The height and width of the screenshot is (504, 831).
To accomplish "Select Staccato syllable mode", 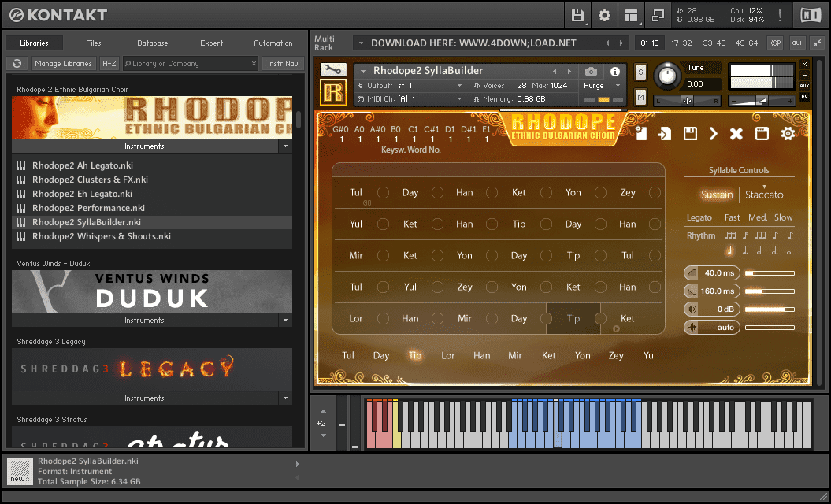I will [764, 195].
